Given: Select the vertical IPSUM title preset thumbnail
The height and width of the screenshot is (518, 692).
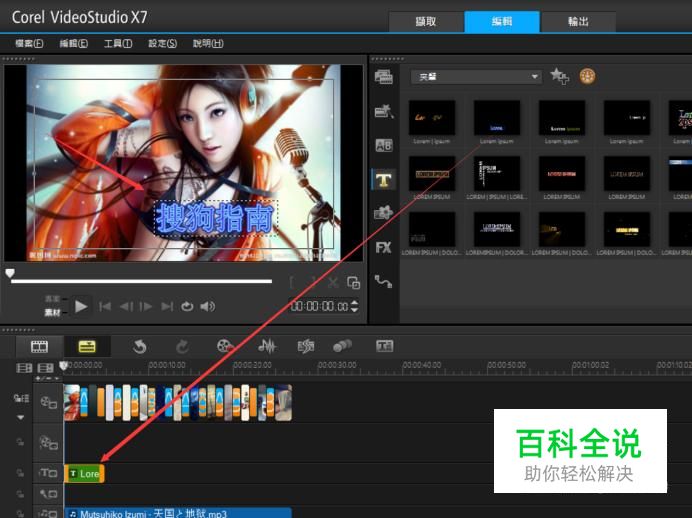Looking at the screenshot, I should (496, 173).
